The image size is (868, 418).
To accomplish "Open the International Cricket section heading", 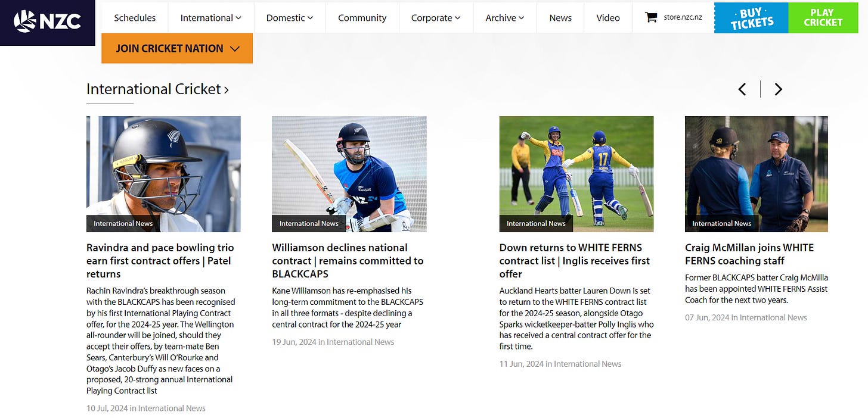I will click(x=157, y=89).
